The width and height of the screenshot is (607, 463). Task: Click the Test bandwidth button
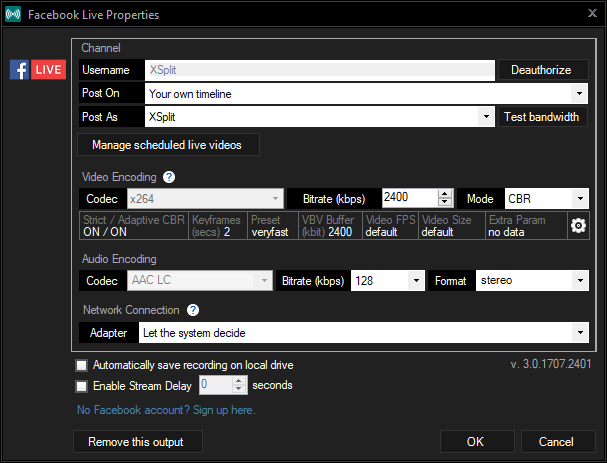[x=543, y=117]
